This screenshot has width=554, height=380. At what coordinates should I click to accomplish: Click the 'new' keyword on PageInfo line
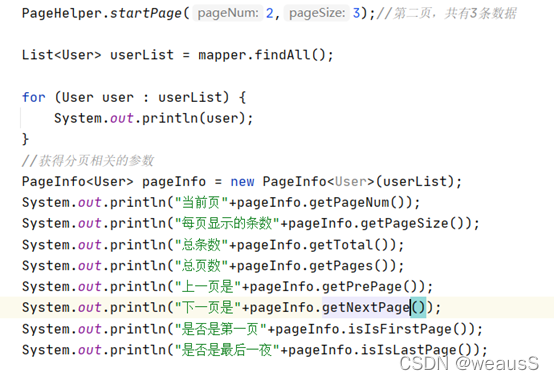tap(242, 182)
